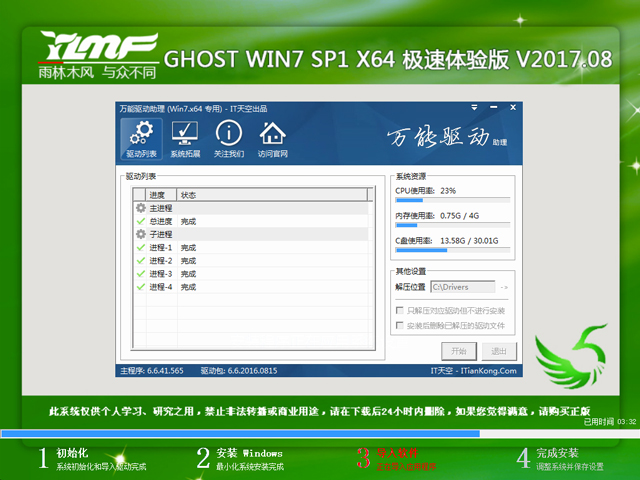Image resolution: width=640 pixels, height=480 pixels.
Task: Click the installer overall blue progress bar
Action: (320, 433)
